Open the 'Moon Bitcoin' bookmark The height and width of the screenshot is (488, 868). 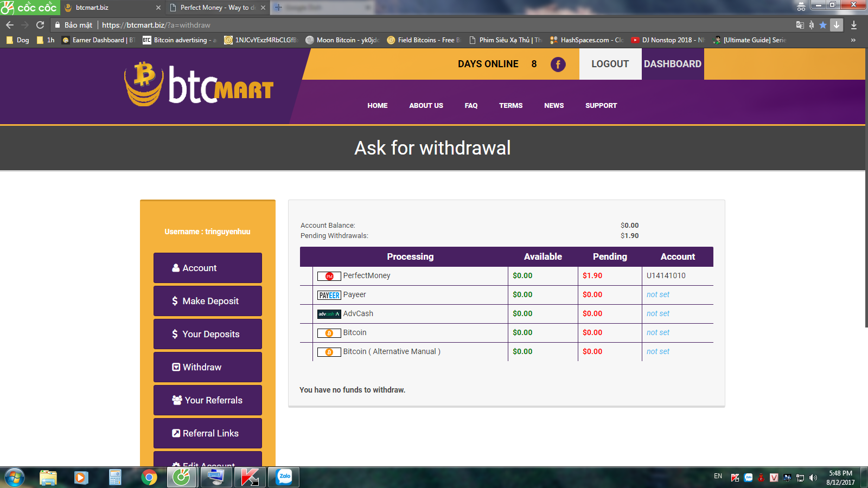coord(342,40)
